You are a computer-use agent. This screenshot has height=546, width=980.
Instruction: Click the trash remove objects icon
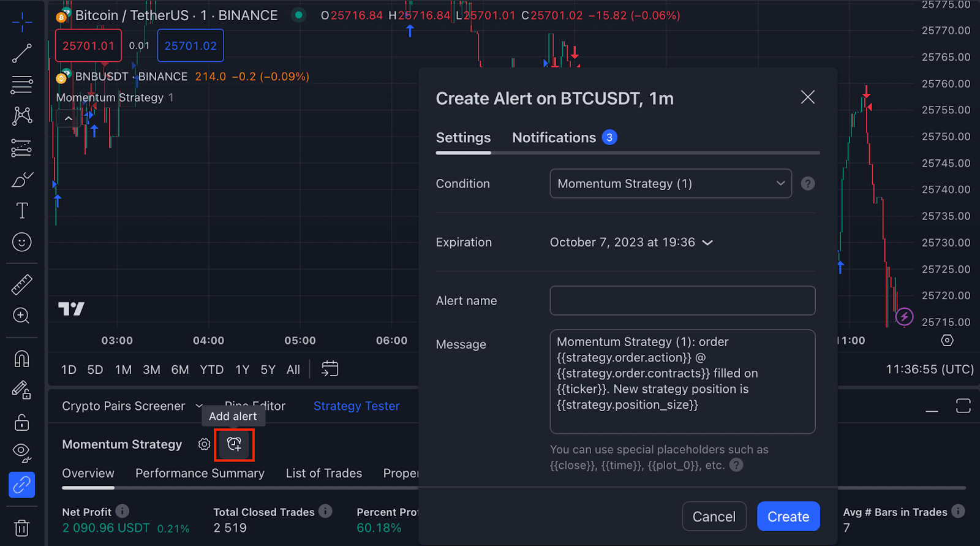click(22, 528)
